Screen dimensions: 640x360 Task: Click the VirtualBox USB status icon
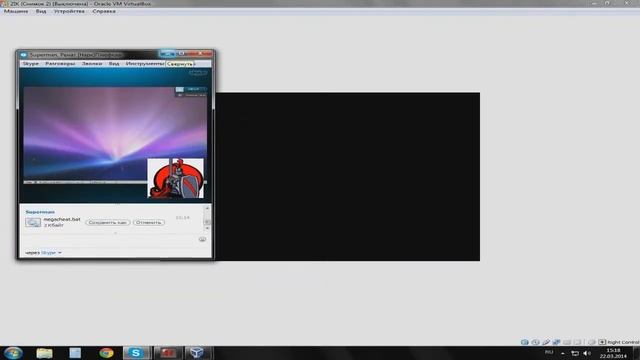coord(546,342)
